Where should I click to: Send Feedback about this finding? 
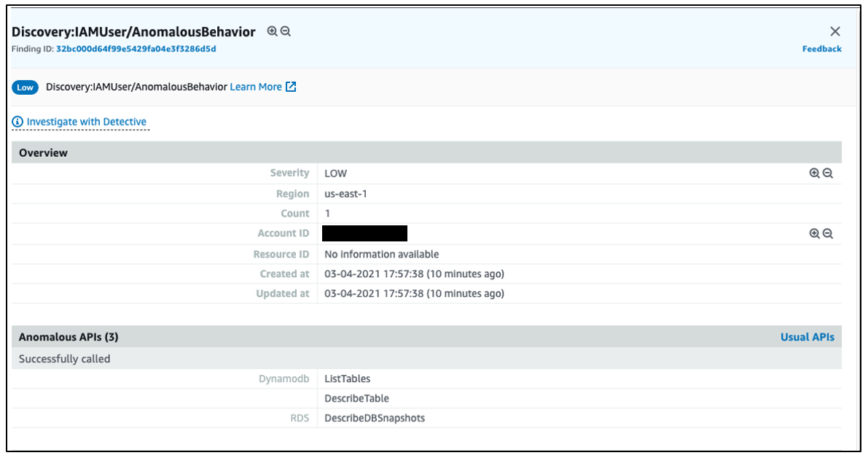coord(822,49)
